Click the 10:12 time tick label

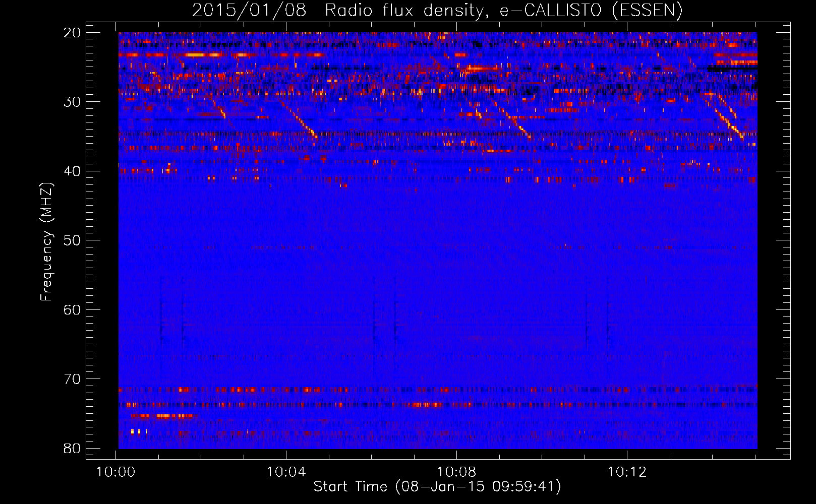pos(627,472)
